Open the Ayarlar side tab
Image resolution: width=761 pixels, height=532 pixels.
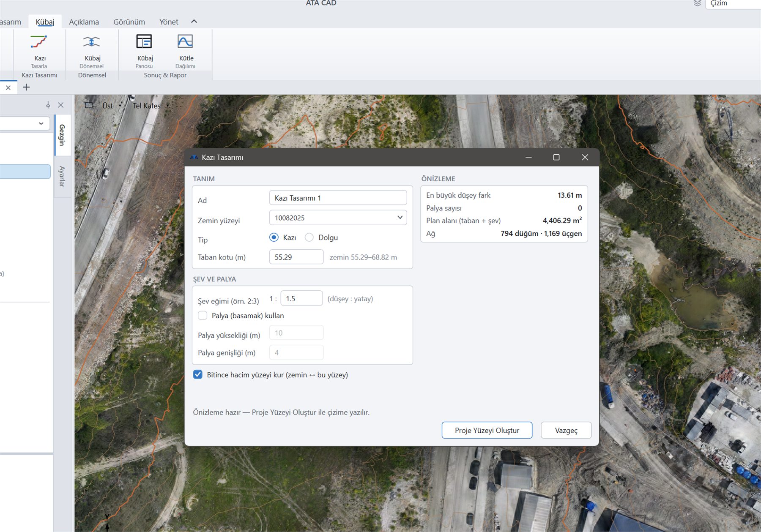point(62,177)
